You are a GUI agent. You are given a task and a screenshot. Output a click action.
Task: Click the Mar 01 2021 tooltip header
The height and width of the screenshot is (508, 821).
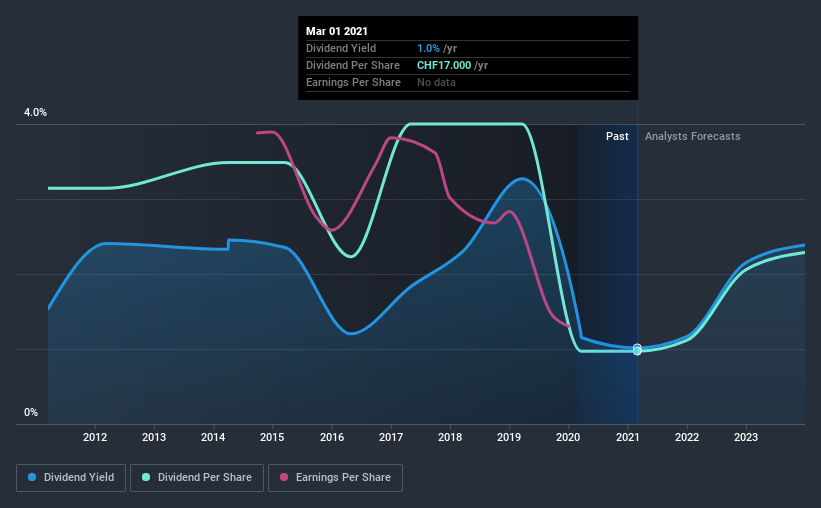pos(337,31)
